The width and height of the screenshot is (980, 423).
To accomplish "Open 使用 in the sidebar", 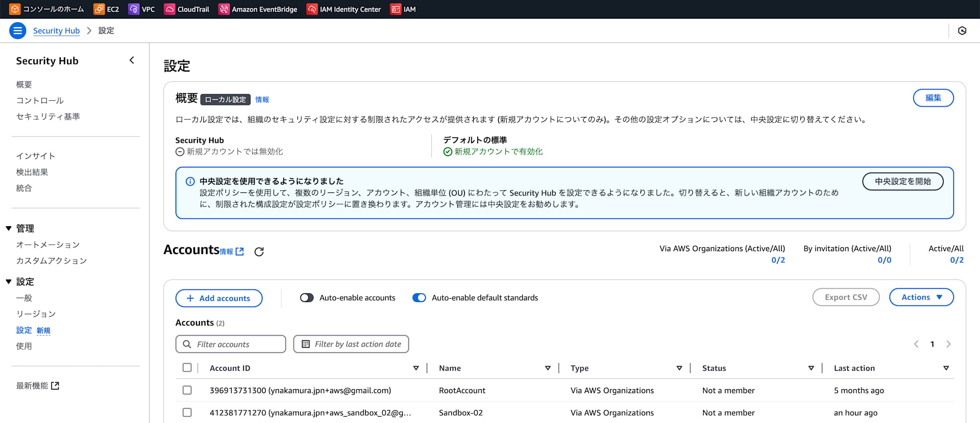I will click(24, 346).
